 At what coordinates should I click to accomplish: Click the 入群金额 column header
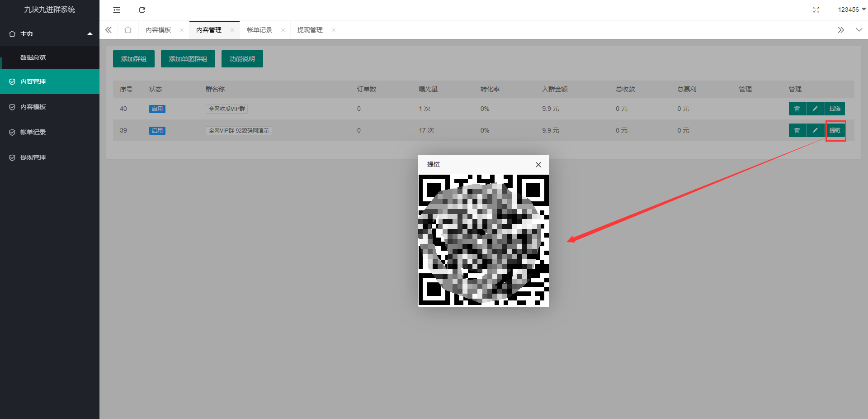555,89
